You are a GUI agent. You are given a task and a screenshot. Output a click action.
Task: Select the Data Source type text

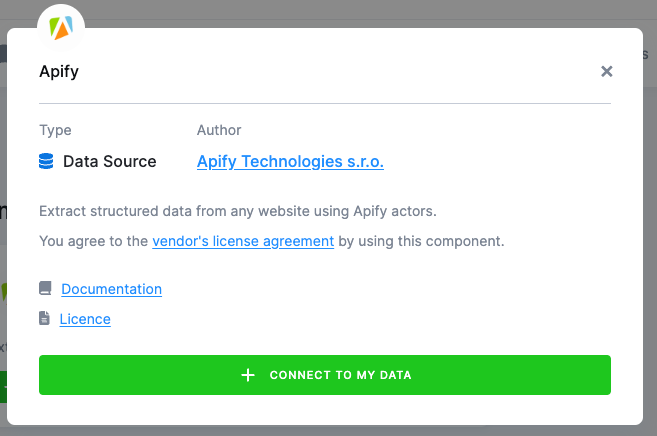pos(109,161)
